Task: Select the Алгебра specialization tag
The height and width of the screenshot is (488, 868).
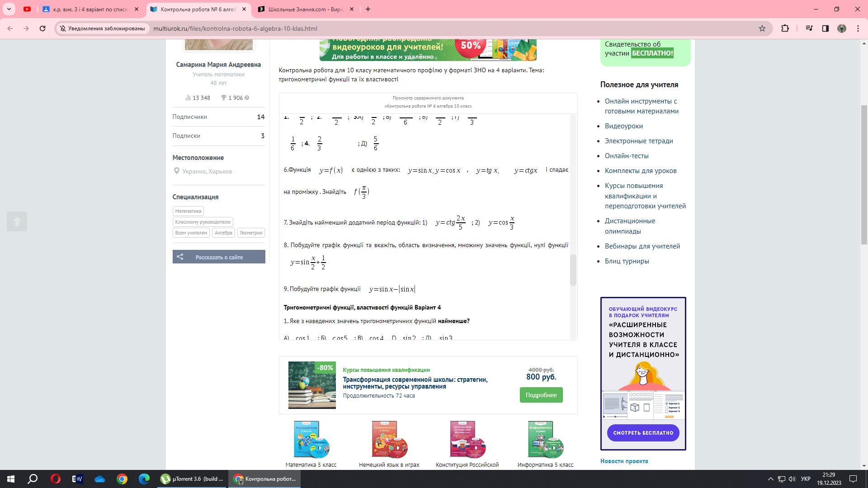Action: pyautogui.click(x=223, y=233)
